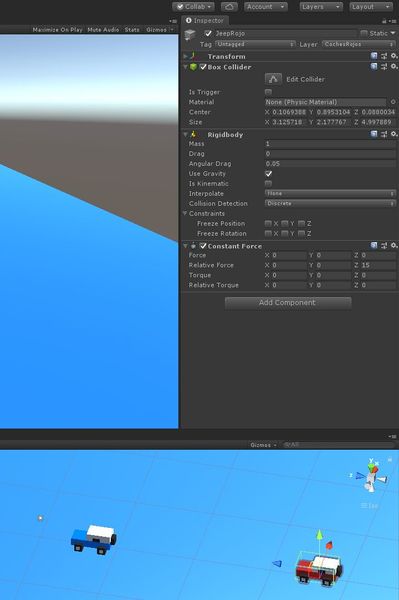Open Rigidbody settings gear menu
Screen dimensions: 399x600
pos(394,134)
